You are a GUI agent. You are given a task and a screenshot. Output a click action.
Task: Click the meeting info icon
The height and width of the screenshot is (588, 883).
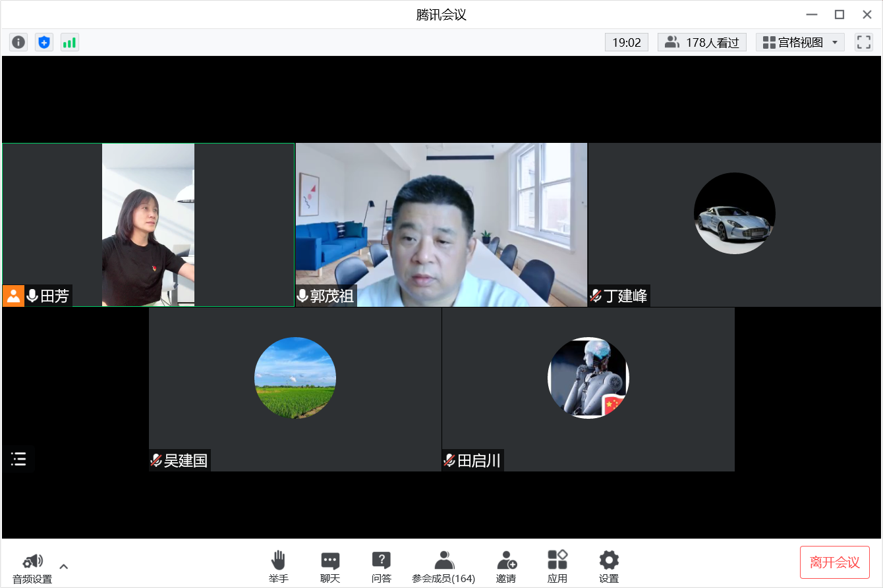coord(18,42)
